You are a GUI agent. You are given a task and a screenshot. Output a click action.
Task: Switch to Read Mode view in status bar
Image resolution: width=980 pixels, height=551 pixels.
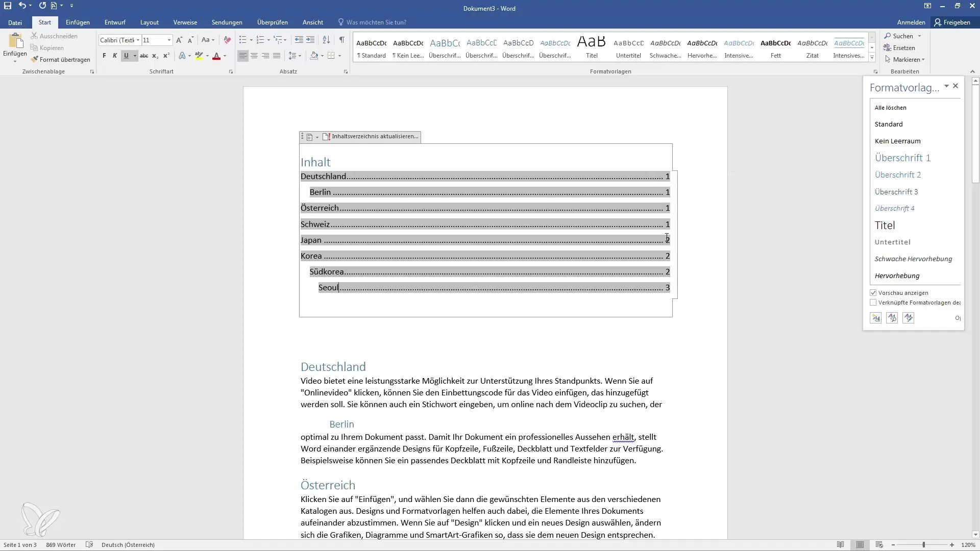coord(841,545)
